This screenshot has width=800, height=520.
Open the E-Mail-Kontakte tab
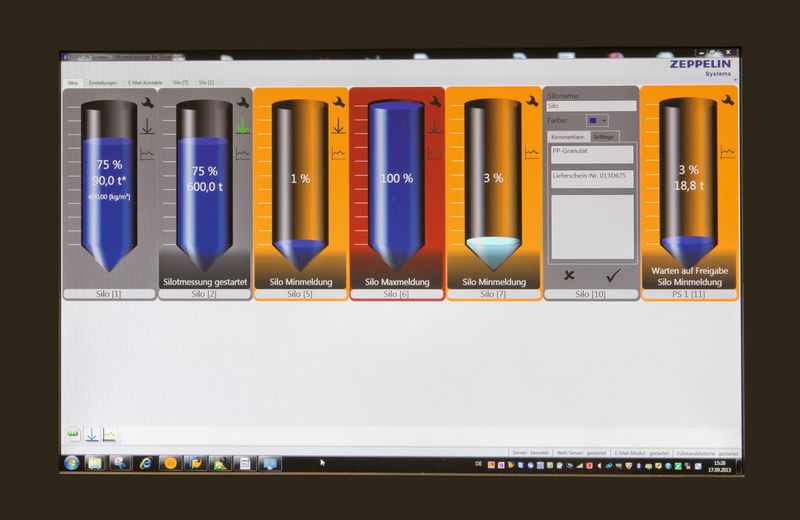[145, 83]
